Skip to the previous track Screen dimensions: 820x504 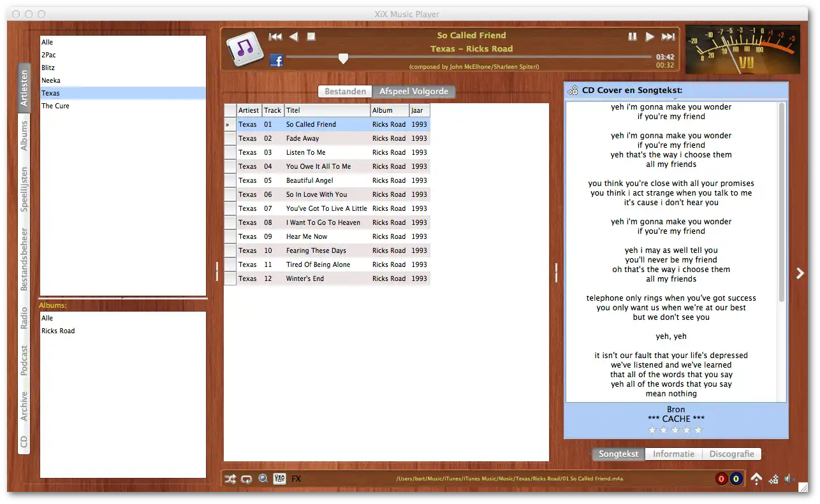pyautogui.click(x=275, y=37)
